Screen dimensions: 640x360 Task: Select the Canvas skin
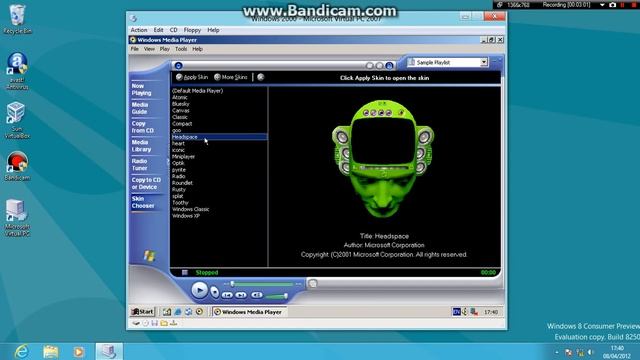[x=180, y=110]
